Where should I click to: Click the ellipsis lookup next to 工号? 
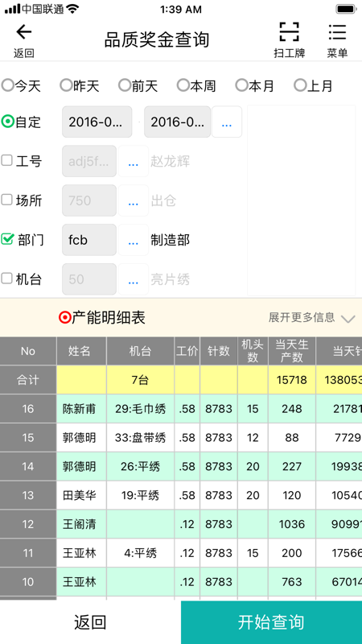coord(133,161)
